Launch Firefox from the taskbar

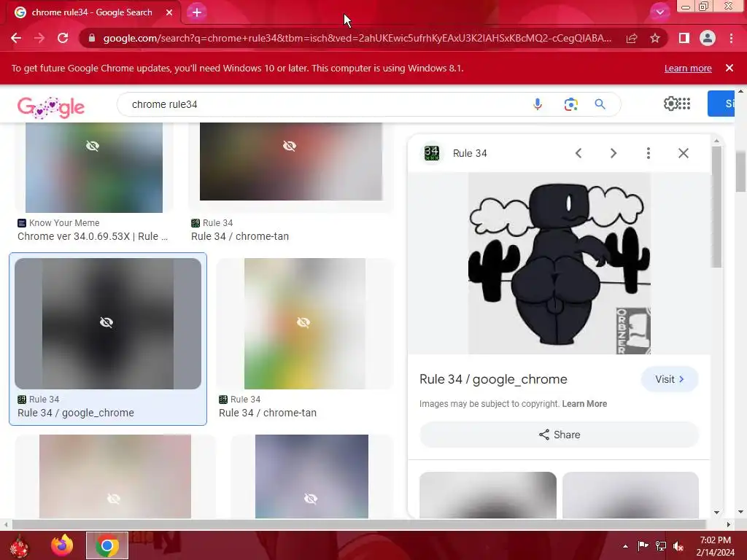(x=62, y=545)
